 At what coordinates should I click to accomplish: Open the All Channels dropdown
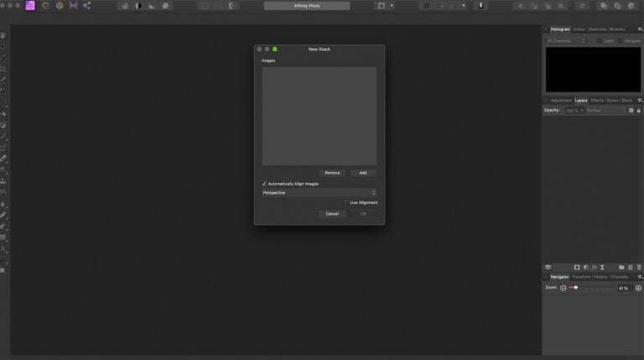pos(565,41)
